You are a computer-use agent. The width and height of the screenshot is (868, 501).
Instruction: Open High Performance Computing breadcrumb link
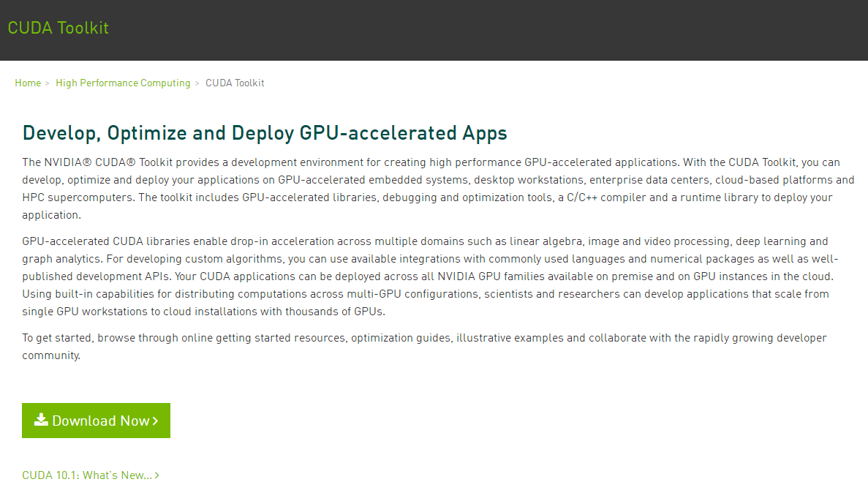pyautogui.click(x=123, y=83)
